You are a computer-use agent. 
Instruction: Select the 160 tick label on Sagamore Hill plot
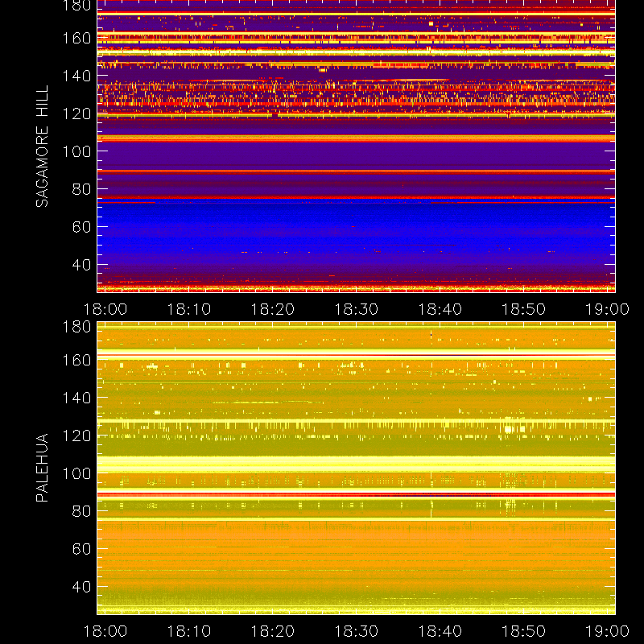coord(76,38)
